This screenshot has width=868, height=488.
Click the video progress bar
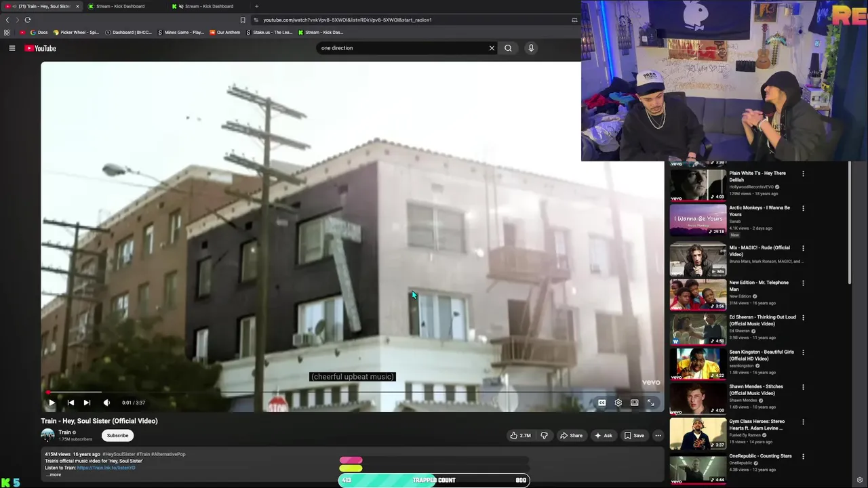352,392
